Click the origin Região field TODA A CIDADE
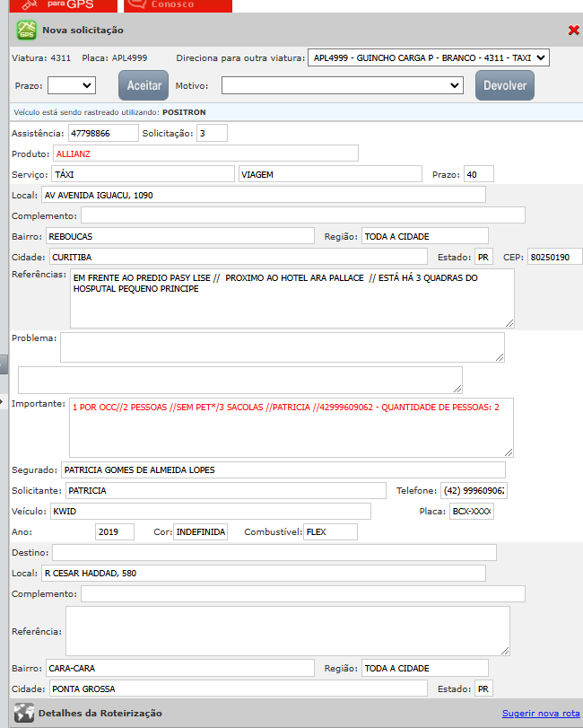Viewport: 583px width, 728px height. point(425,236)
